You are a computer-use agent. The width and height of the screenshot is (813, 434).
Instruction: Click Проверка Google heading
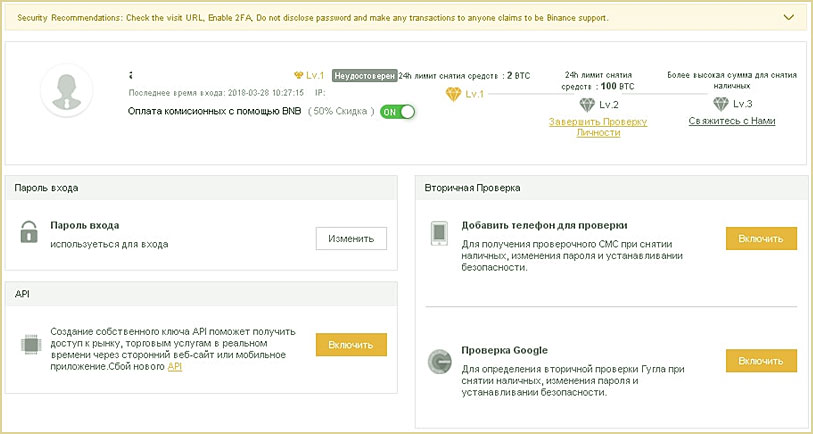(x=504, y=351)
